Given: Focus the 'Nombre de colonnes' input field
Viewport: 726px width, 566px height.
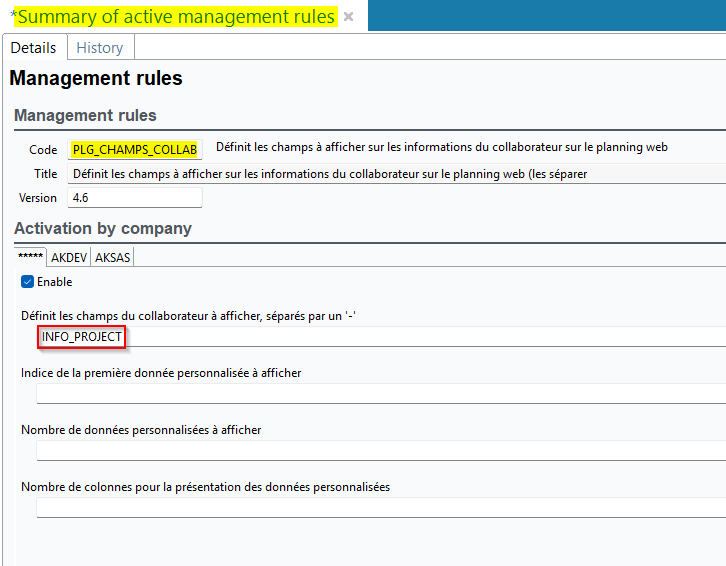Looking at the screenshot, I should (x=380, y=507).
